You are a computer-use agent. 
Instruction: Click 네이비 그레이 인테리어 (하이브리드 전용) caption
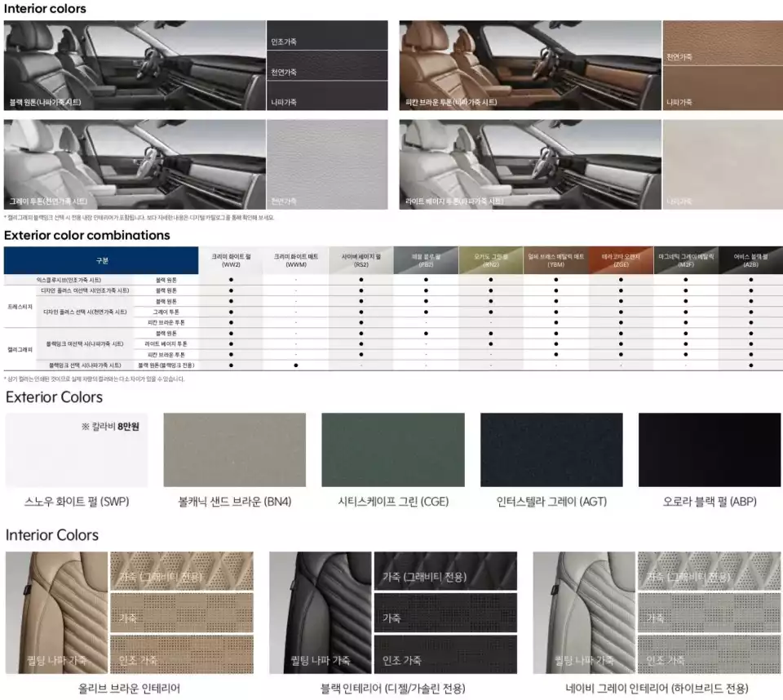click(657, 688)
